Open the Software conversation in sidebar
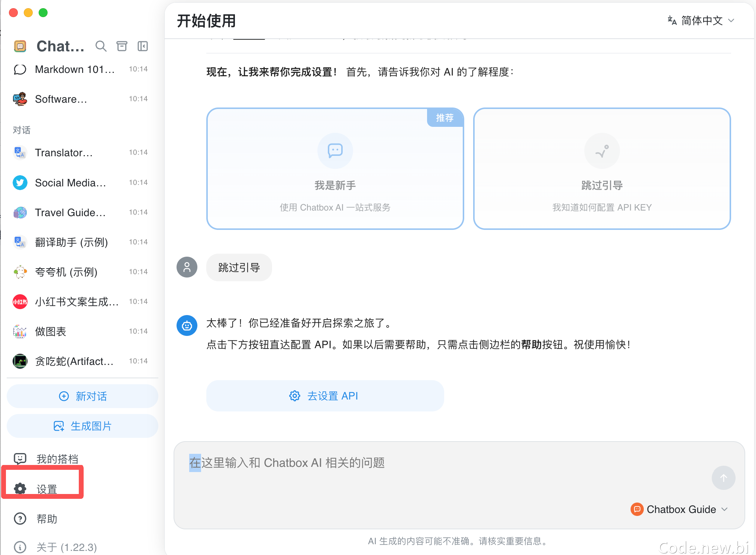The image size is (756, 555). pyautogui.click(x=83, y=99)
